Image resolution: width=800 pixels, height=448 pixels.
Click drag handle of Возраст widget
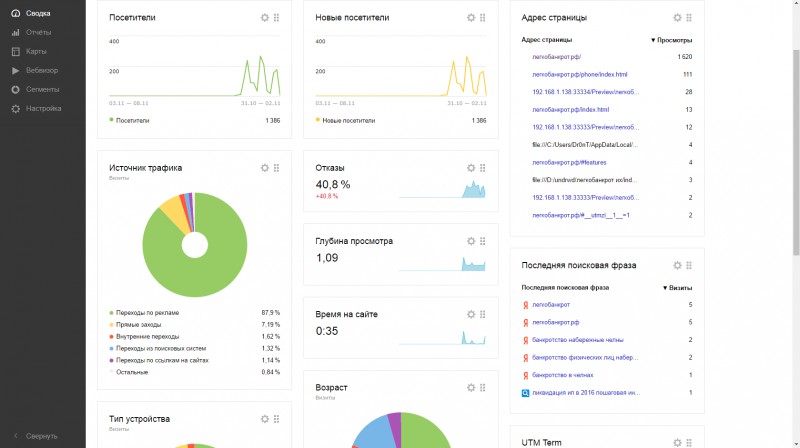coord(483,387)
